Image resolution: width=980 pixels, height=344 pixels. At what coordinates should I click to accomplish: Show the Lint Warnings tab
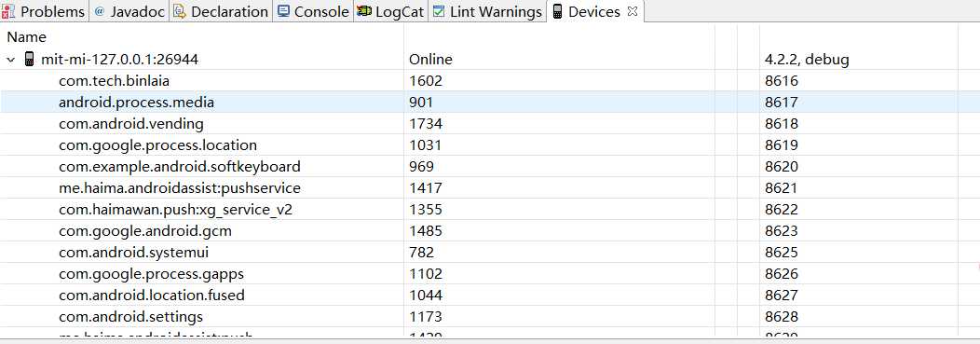(x=487, y=11)
